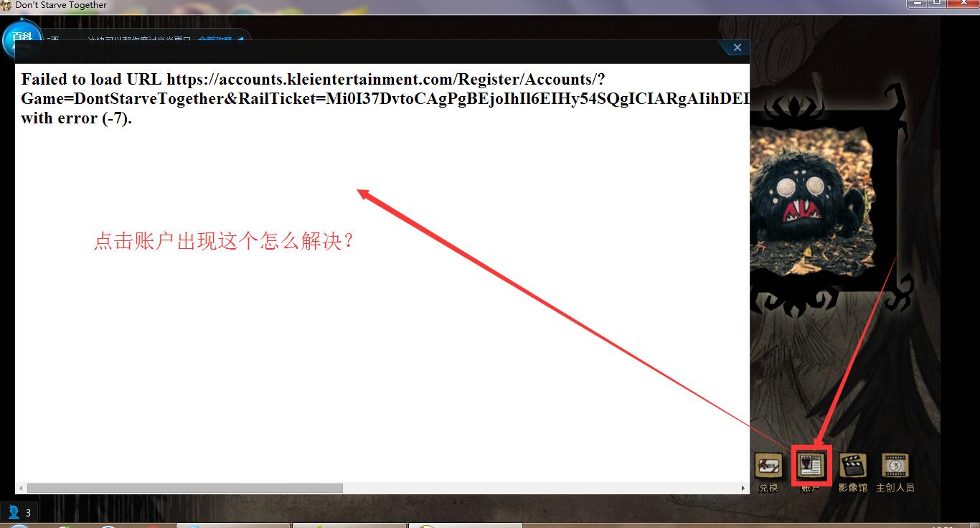
Task: Click the 账户 account icon
Action: point(811,466)
